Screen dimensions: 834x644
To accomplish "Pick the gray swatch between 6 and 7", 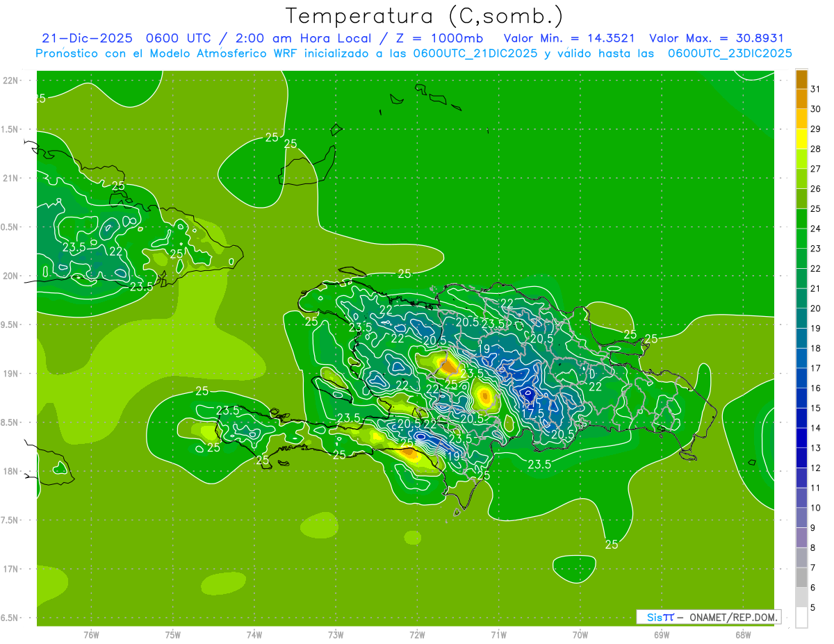I will pos(801,577).
